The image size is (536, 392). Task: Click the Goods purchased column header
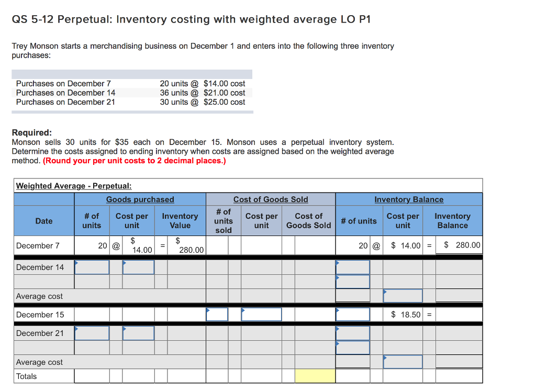pyautogui.click(x=140, y=199)
